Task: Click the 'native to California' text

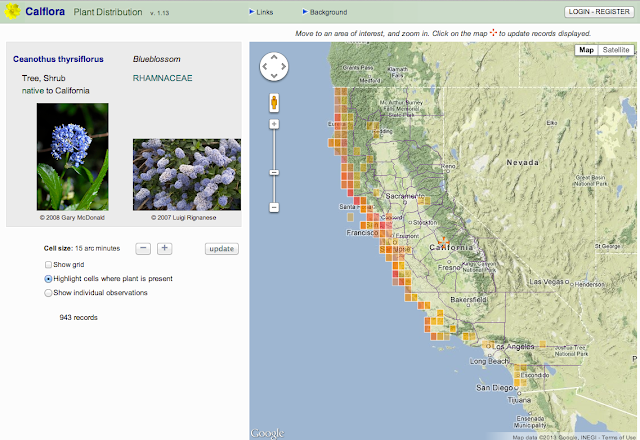Action: pos(56,91)
